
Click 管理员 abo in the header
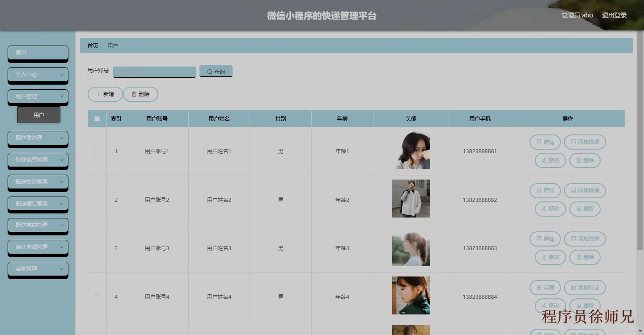(x=577, y=15)
